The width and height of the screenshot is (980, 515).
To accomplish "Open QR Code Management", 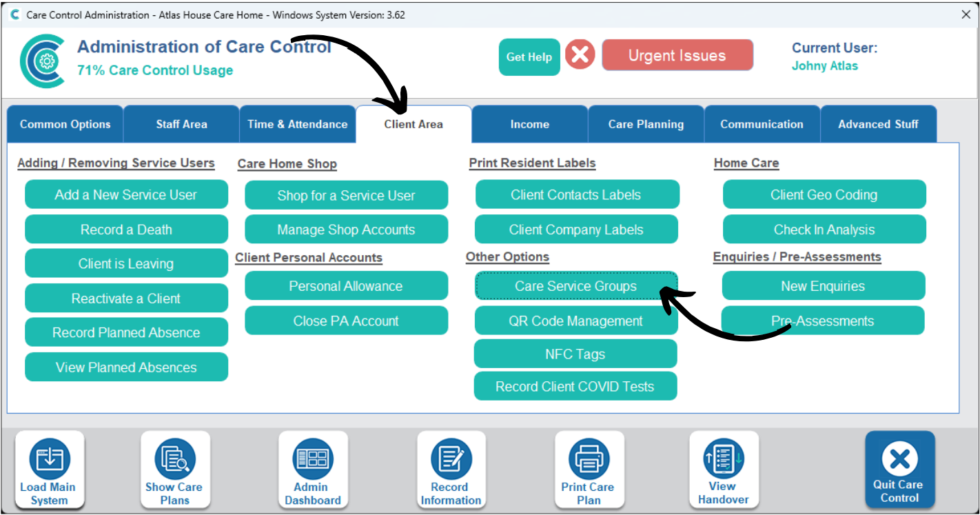I will coord(576,321).
